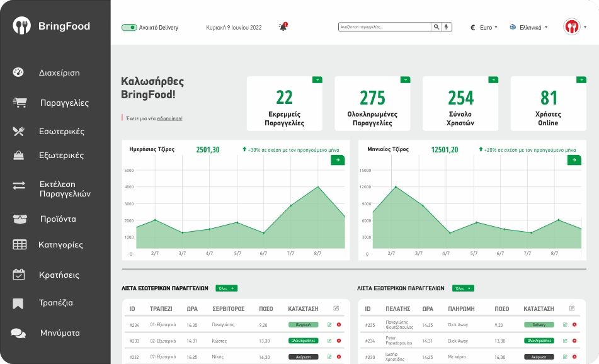Screen dimensions: 599x364
Task: Click the notification bell icon
Action: pyautogui.click(x=283, y=27)
